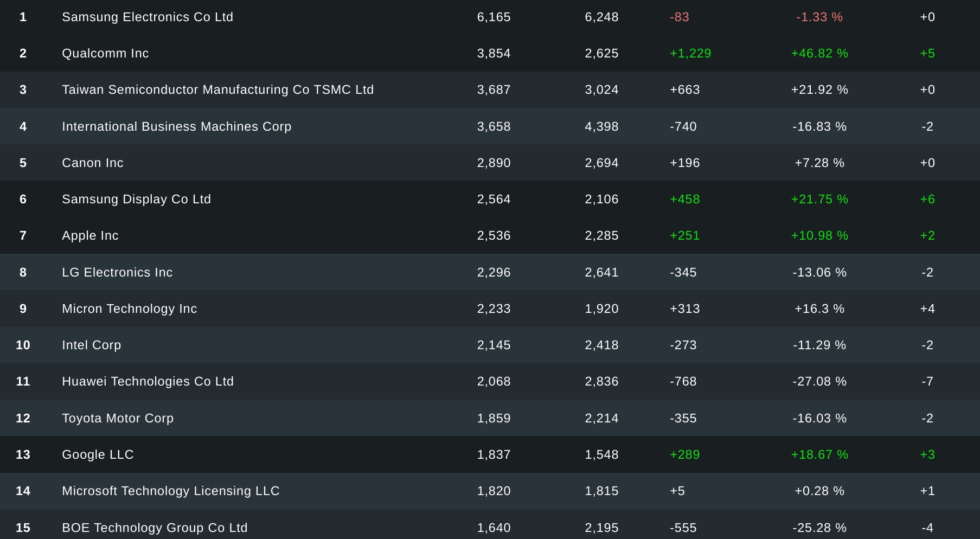The image size is (980, 539).
Task: Click the 6,248 previous value cell
Action: (602, 17)
